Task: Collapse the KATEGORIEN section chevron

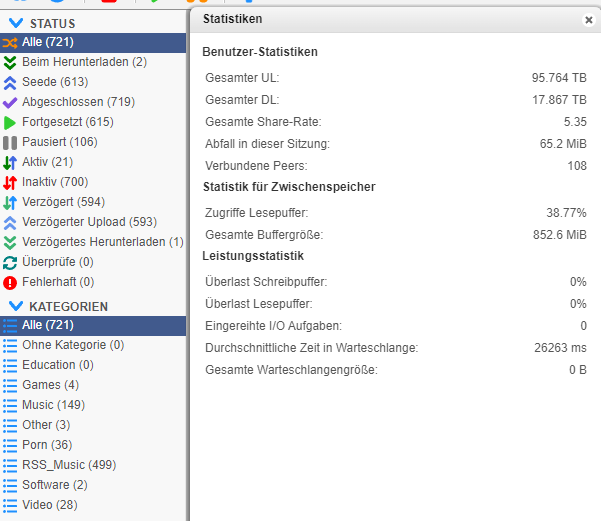Action: click(16, 306)
